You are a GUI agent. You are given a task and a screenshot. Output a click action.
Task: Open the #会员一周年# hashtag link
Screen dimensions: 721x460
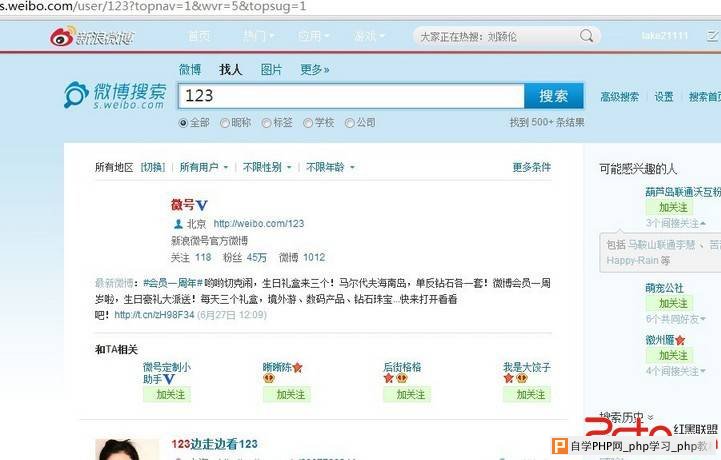pos(173,283)
